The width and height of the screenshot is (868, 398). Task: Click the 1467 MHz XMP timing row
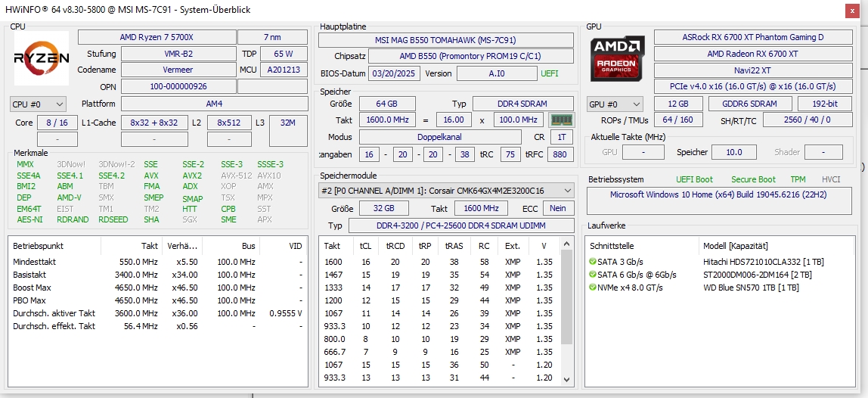(x=440, y=275)
